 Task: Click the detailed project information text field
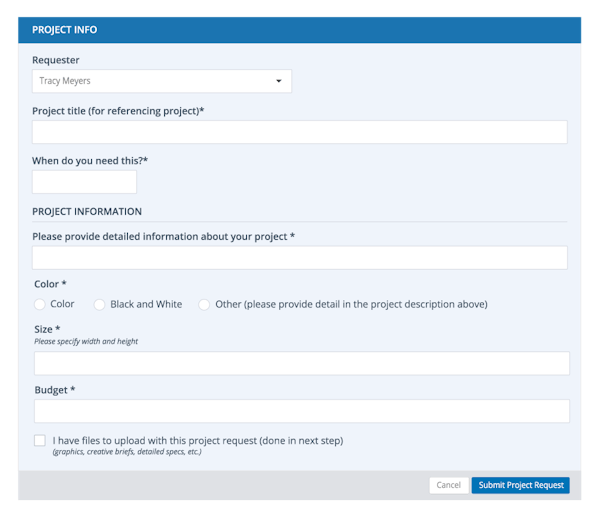[299, 258]
